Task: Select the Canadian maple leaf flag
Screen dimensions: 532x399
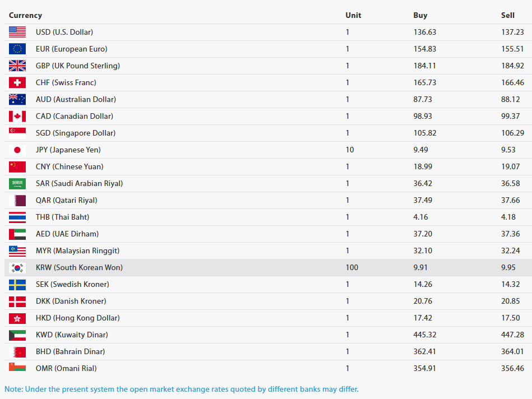Action: click(17, 117)
